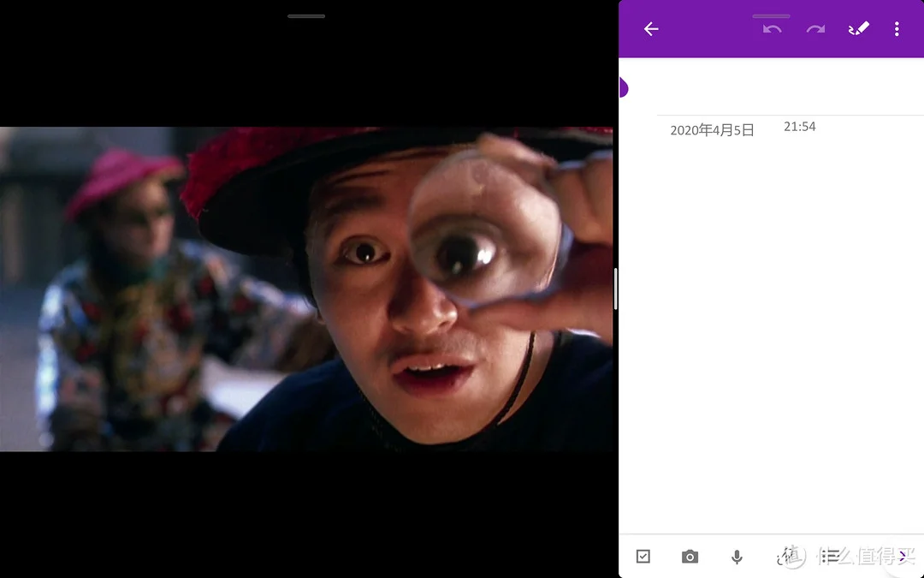Select the note date 2020年4月5日

(712, 130)
